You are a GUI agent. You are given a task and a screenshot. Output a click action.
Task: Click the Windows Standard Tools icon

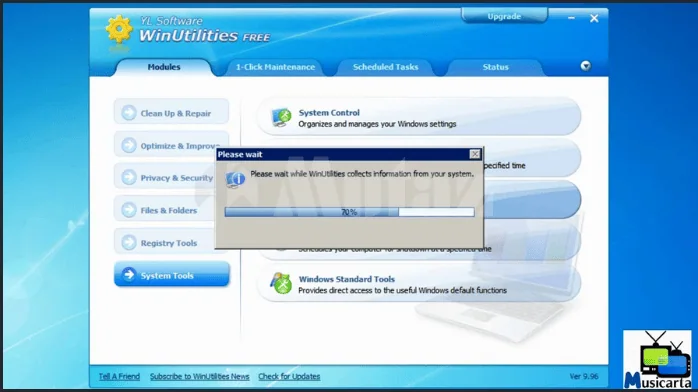(x=281, y=283)
